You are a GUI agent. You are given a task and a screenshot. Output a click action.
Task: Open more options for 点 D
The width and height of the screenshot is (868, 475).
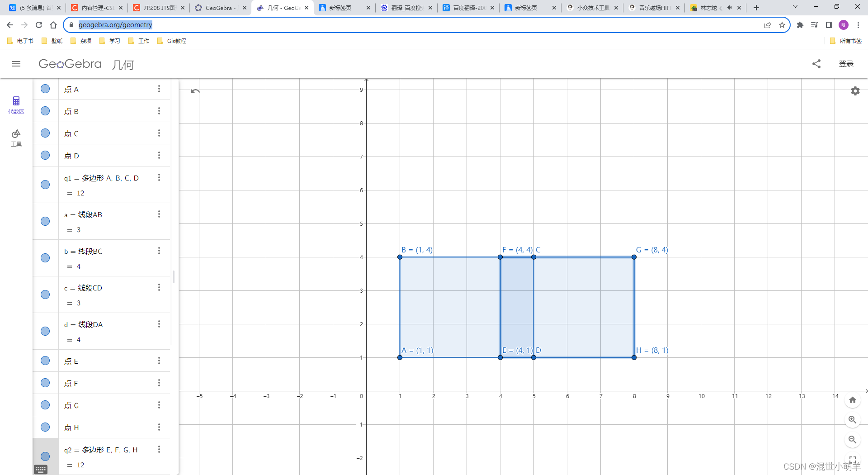click(159, 155)
